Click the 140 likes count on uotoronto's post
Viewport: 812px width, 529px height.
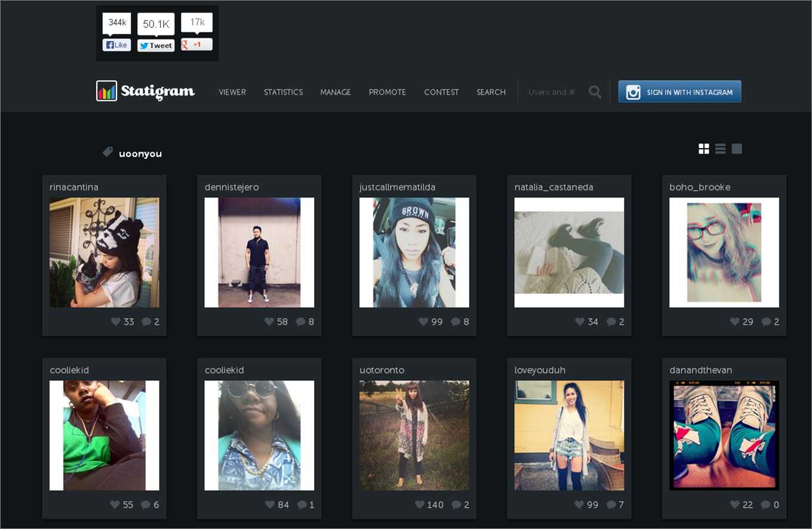(435, 505)
